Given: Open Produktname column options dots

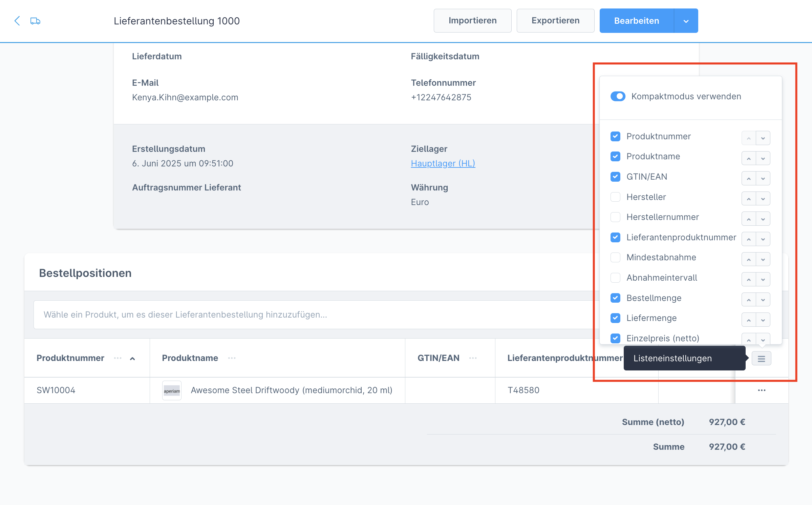Looking at the screenshot, I should pyautogui.click(x=232, y=358).
